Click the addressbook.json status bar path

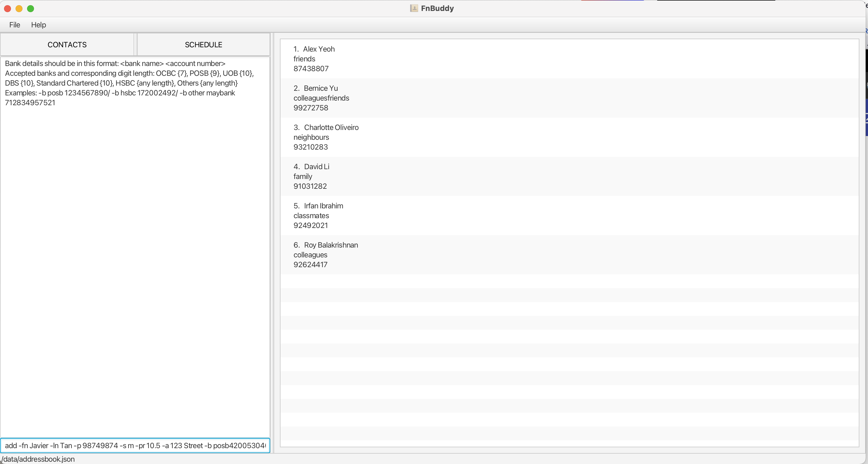point(38,459)
